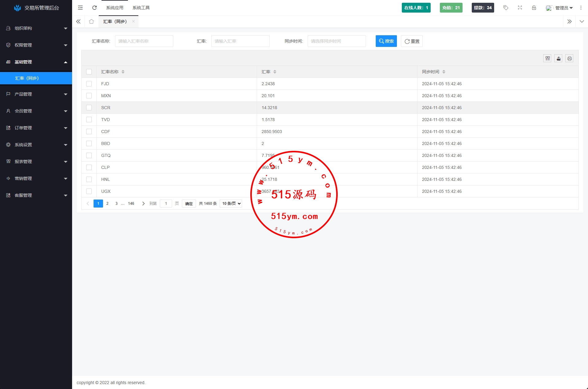Click the lock screen icon
The width and height of the screenshot is (588, 389).
click(x=534, y=8)
